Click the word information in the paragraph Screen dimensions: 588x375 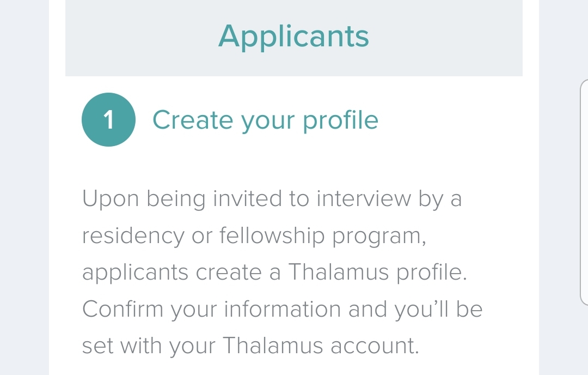(x=283, y=309)
